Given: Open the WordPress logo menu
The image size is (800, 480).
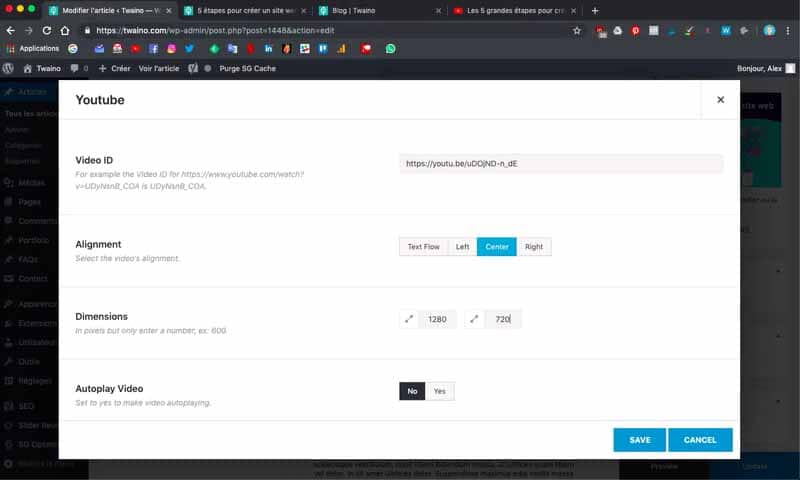Looking at the screenshot, I should click(8, 68).
